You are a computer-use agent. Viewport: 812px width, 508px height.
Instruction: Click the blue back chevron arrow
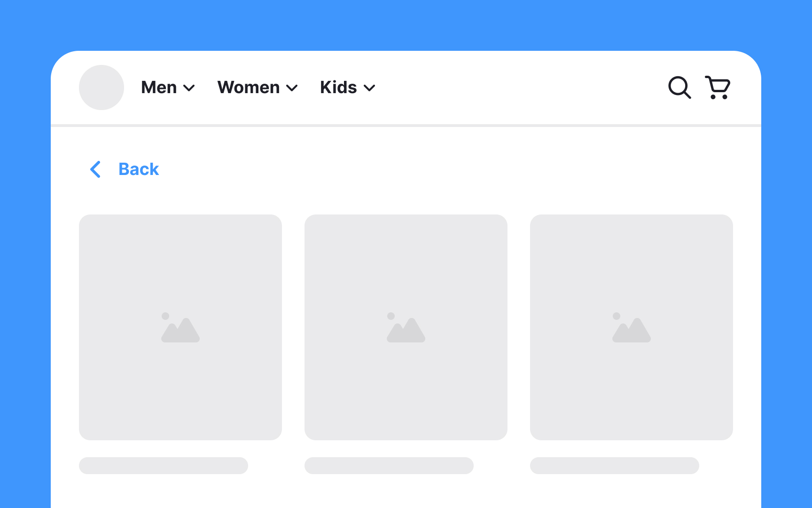95,169
